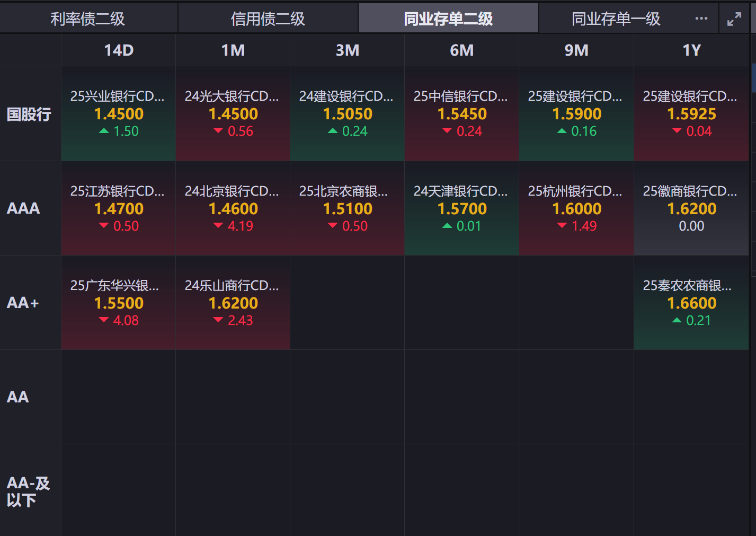Select the 9M tenor column header
The height and width of the screenshot is (536, 756).
(576, 50)
